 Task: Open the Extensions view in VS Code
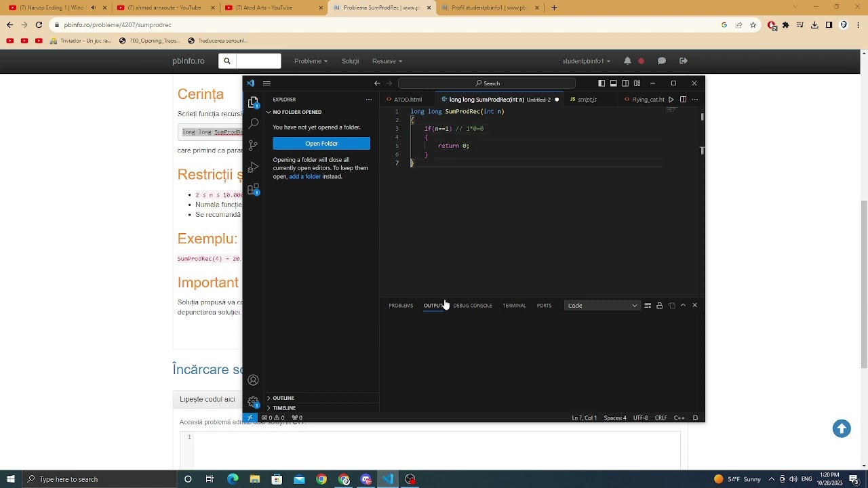click(x=254, y=189)
